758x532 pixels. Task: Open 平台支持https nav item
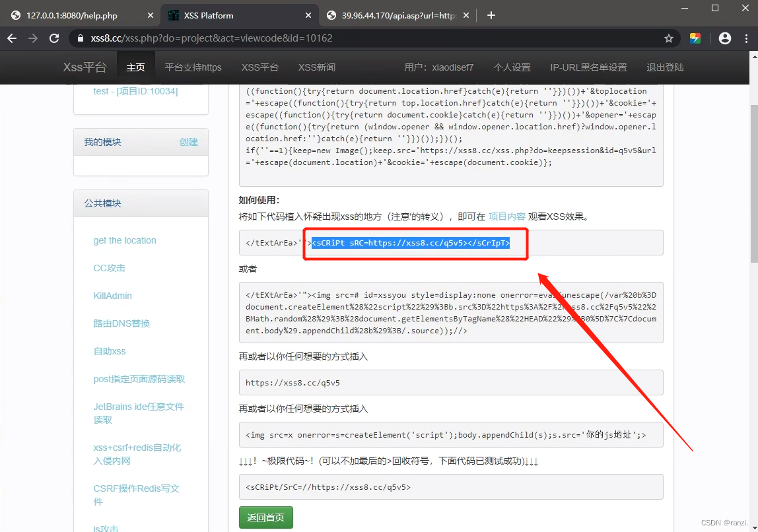pos(193,67)
